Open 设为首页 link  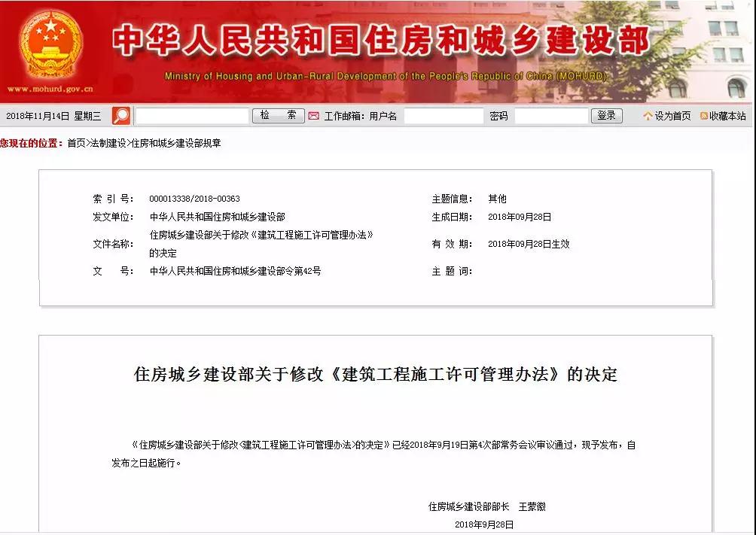pyautogui.click(x=672, y=116)
